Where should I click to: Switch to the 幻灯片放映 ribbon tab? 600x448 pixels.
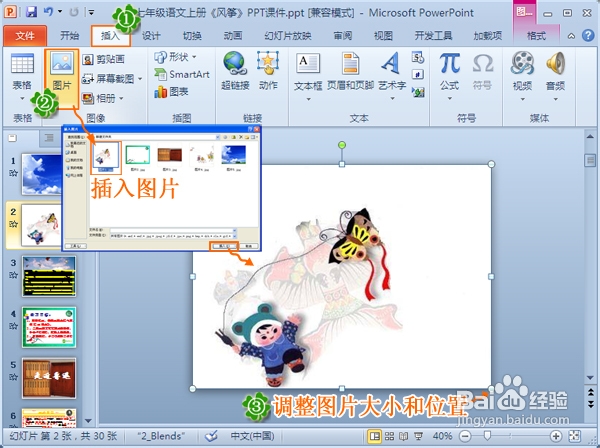point(288,36)
